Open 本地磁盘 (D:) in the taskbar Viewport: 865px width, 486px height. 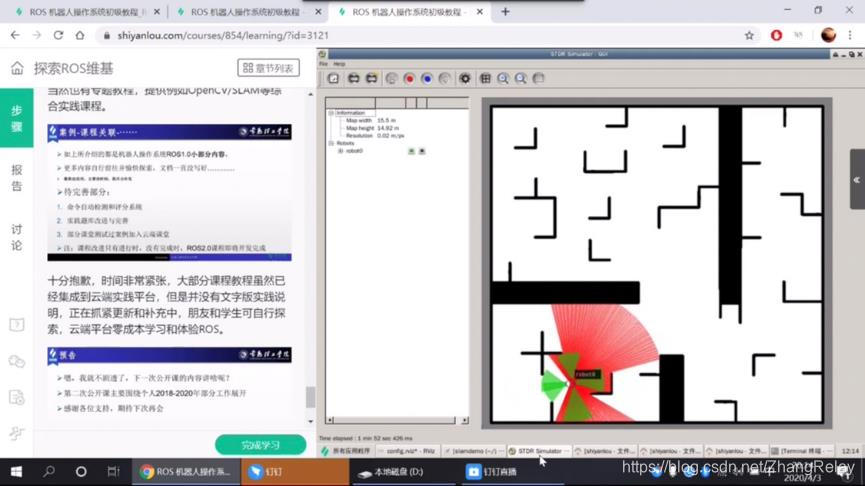pos(404,472)
